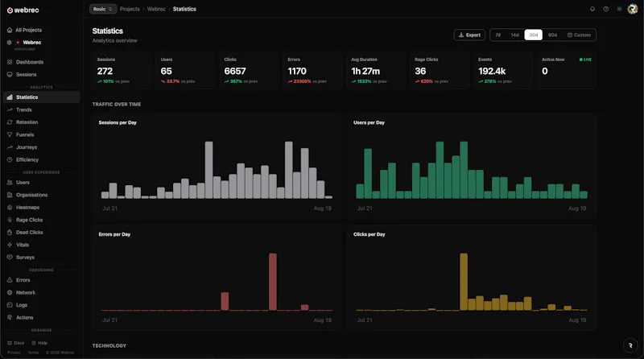The height and width of the screenshot is (359, 644).
Task: Click the Actions icon in sidebar
Action: coord(10,317)
